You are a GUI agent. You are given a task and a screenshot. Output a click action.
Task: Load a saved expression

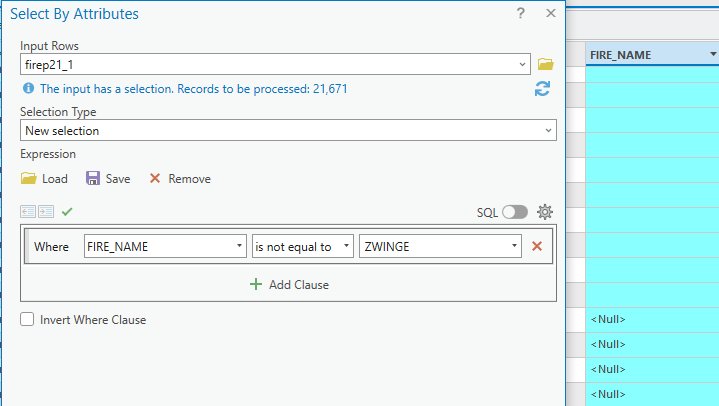click(x=44, y=178)
